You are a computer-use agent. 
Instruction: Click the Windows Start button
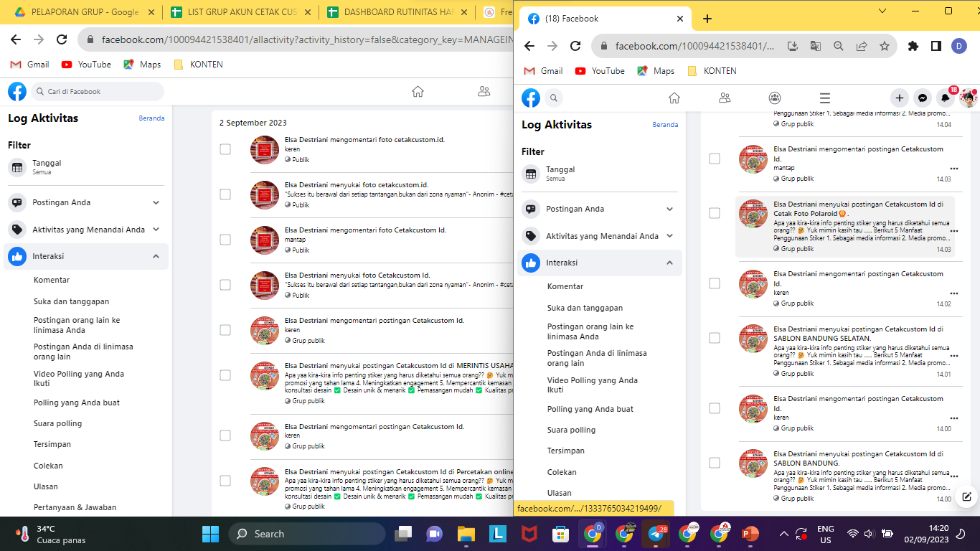(210, 534)
